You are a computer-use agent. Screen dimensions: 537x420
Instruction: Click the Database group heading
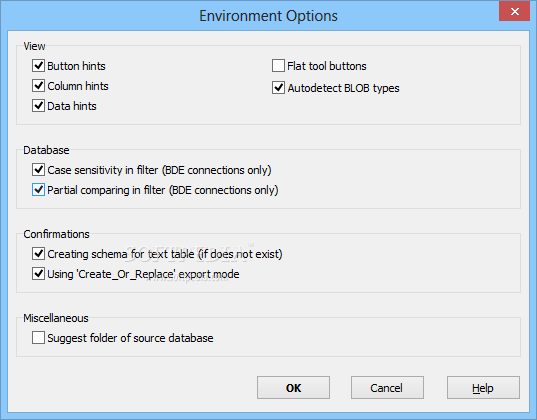coord(46,150)
